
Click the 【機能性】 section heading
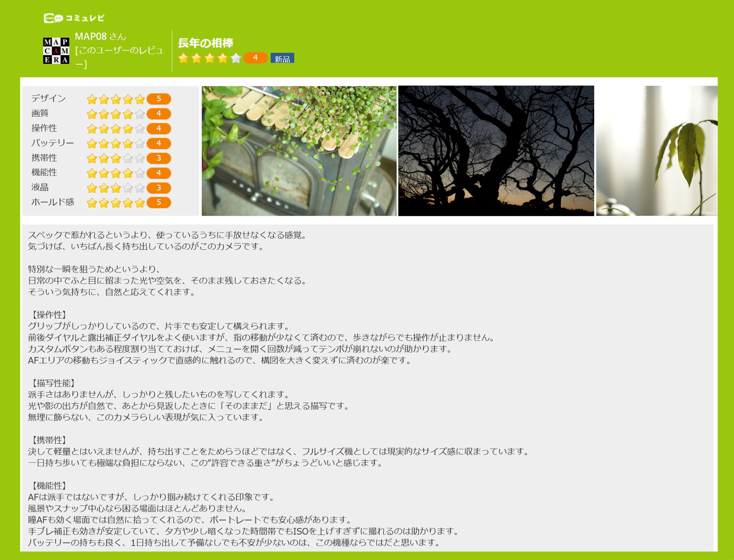click(x=49, y=486)
